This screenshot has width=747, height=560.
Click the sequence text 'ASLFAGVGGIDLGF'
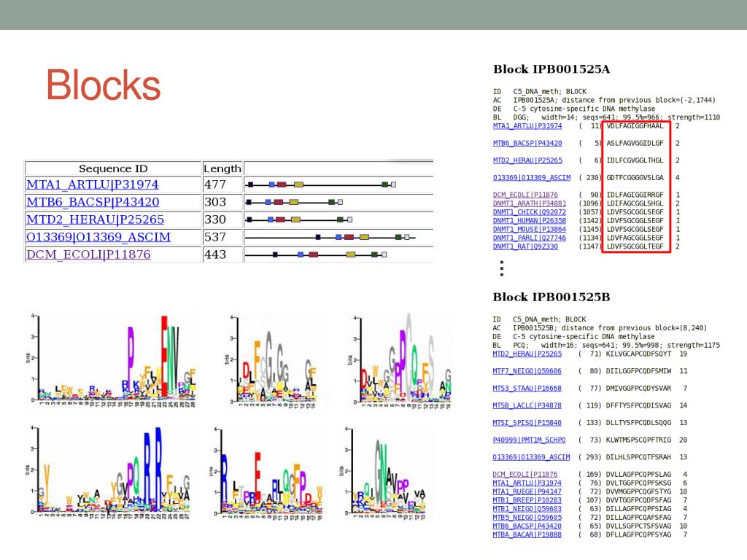[635, 144]
